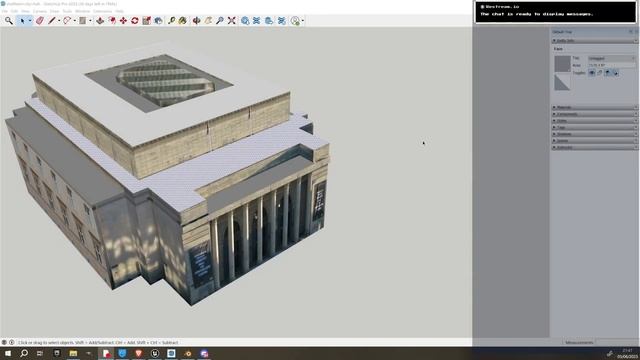Click the Area value field
Viewport: 640px width, 360px height.
pyautogui.click(x=611, y=65)
